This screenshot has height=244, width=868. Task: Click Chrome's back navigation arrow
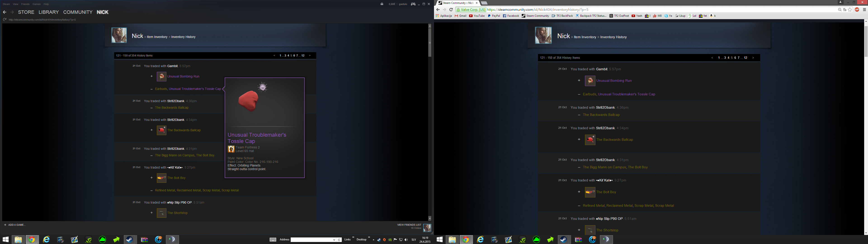pyautogui.click(x=438, y=10)
